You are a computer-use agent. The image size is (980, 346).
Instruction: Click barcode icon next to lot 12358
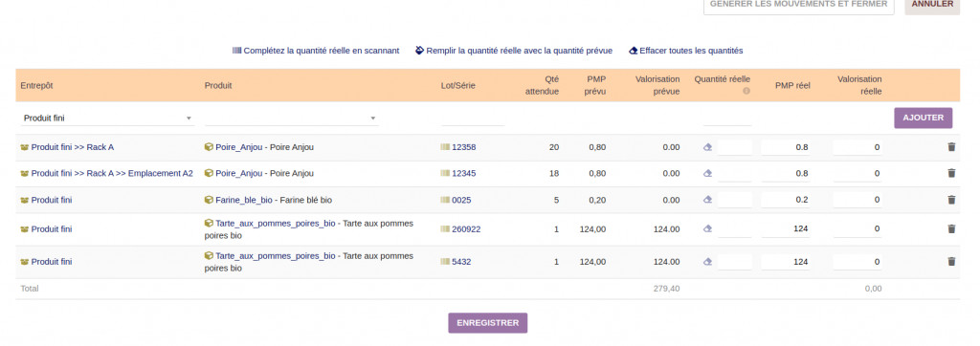pos(445,147)
